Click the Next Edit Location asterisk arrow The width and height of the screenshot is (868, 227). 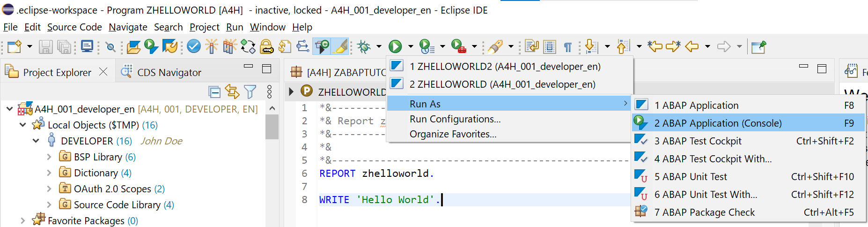(x=673, y=46)
